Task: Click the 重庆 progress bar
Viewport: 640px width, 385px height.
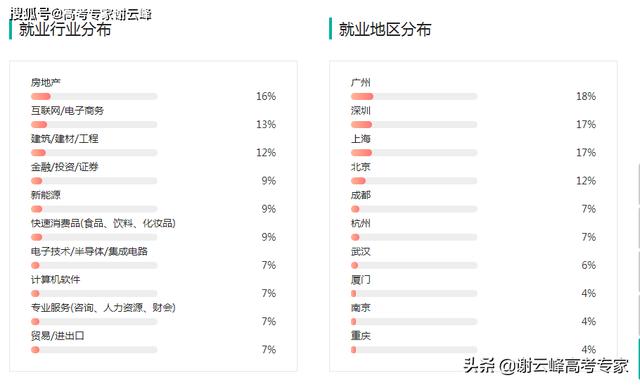Action: (x=414, y=350)
